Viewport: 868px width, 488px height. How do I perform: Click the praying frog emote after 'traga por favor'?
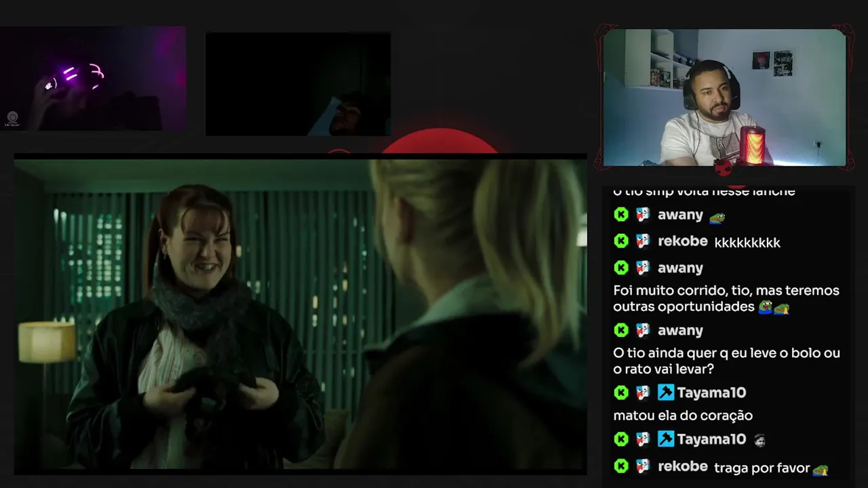coord(821,469)
